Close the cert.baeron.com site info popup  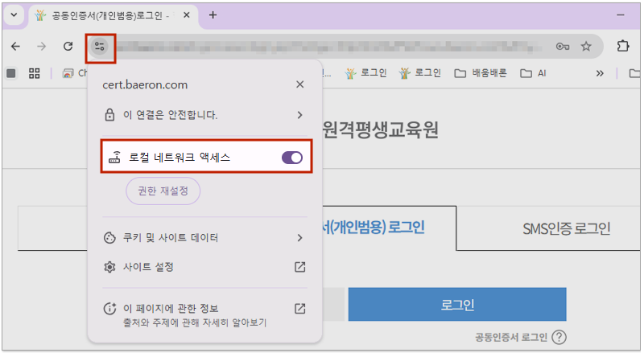(x=299, y=84)
